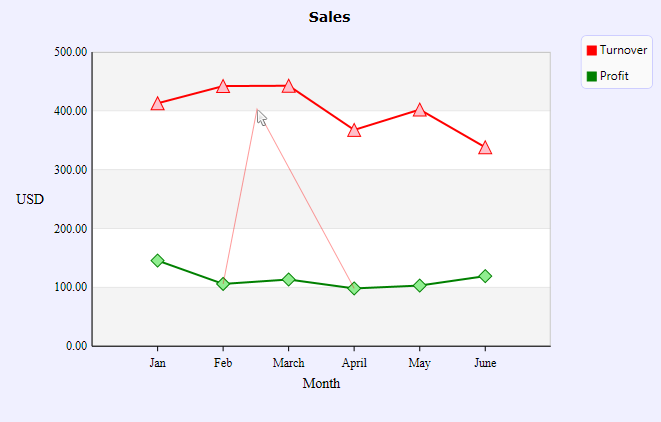The width and height of the screenshot is (661, 422).
Task: Click the red Turnover legend swatch
Action: pyautogui.click(x=592, y=50)
